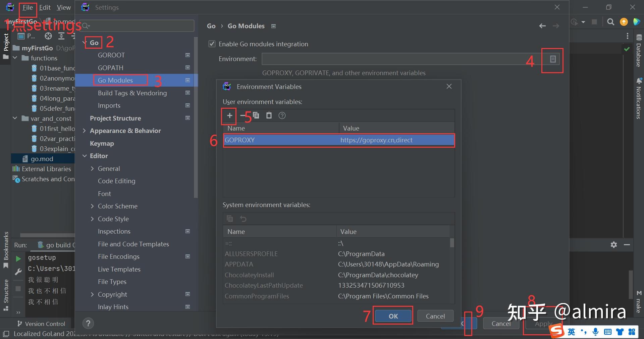Select GOROOT in settings tree

pos(111,55)
